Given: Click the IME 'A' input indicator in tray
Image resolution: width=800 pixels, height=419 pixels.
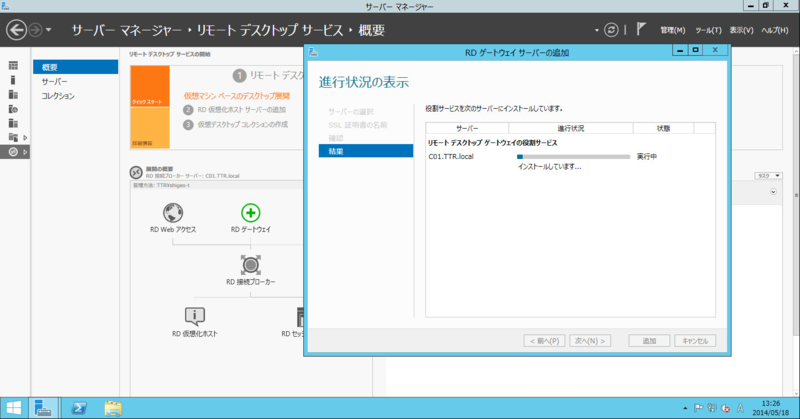Looking at the screenshot, I should tap(740, 408).
